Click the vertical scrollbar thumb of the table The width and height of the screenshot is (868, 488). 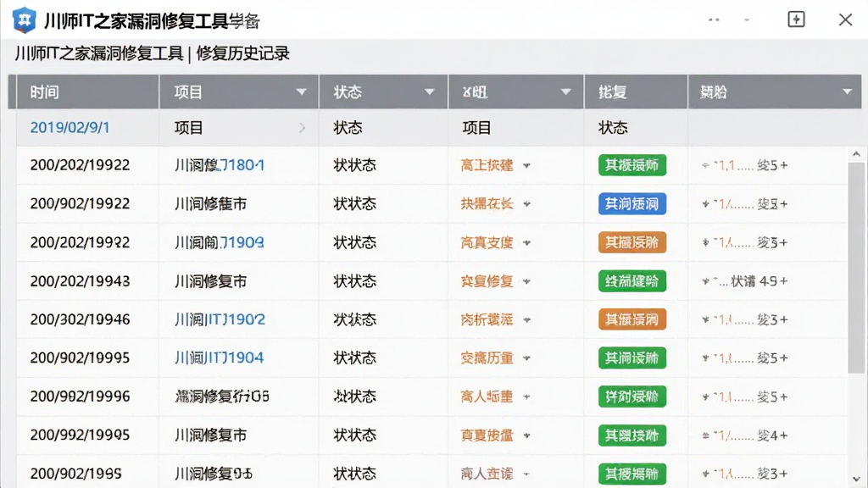(x=856, y=268)
